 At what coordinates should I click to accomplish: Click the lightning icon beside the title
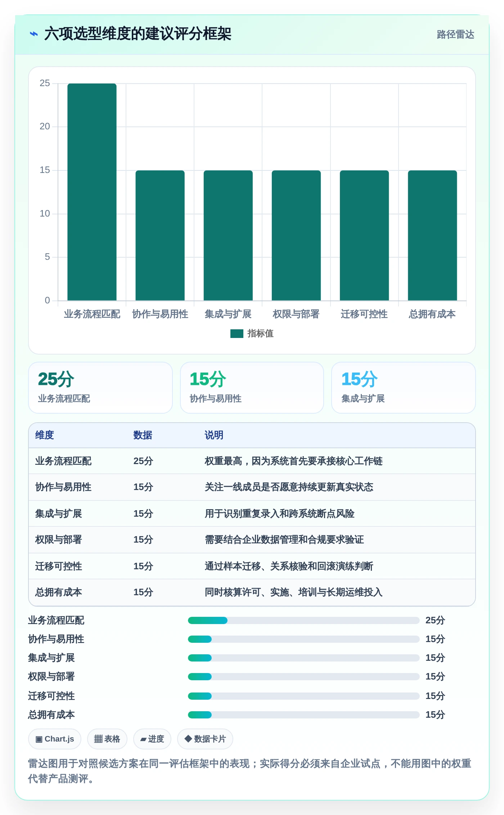(34, 34)
